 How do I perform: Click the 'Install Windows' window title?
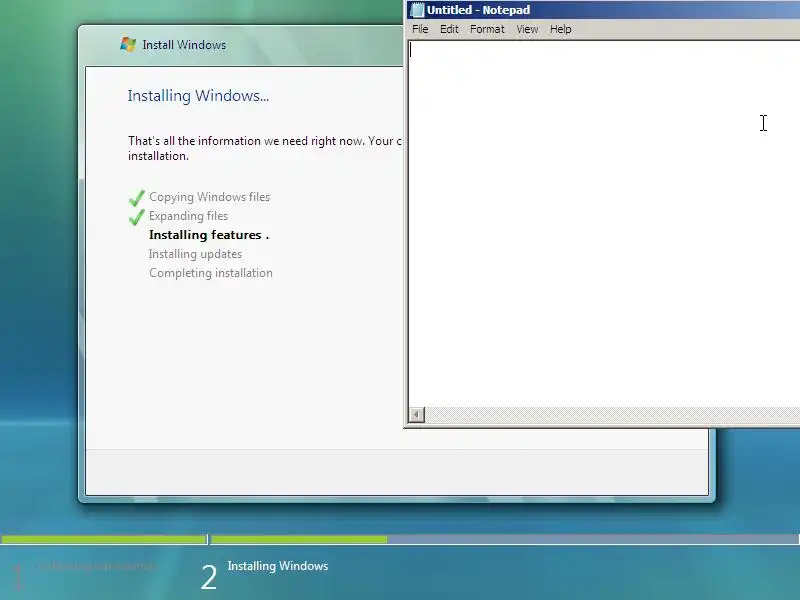[x=184, y=45]
